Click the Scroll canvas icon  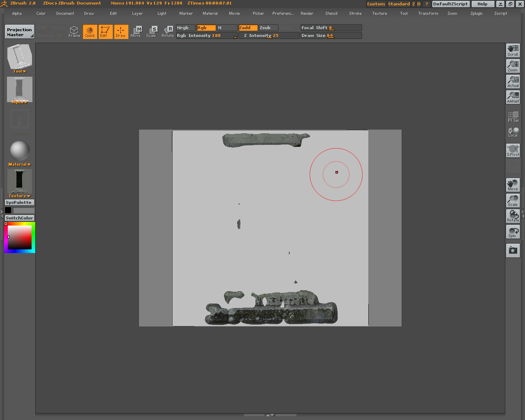coord(513,50)
